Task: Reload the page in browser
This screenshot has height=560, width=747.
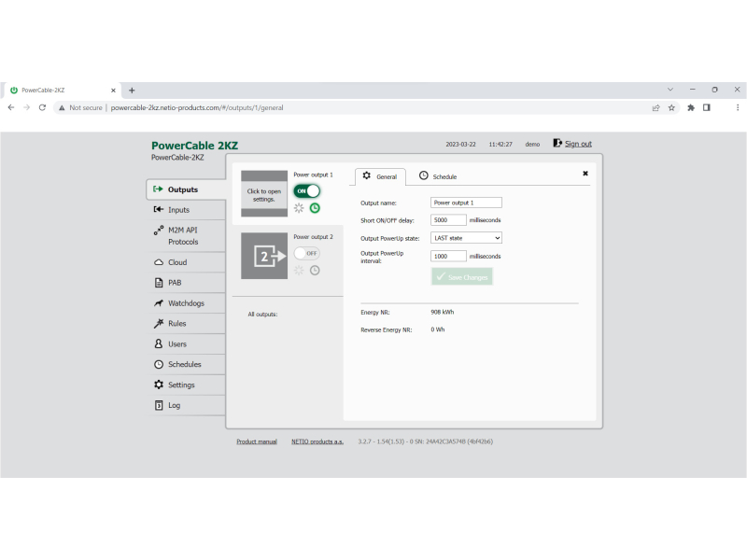Action: click(x=42, y=107)
